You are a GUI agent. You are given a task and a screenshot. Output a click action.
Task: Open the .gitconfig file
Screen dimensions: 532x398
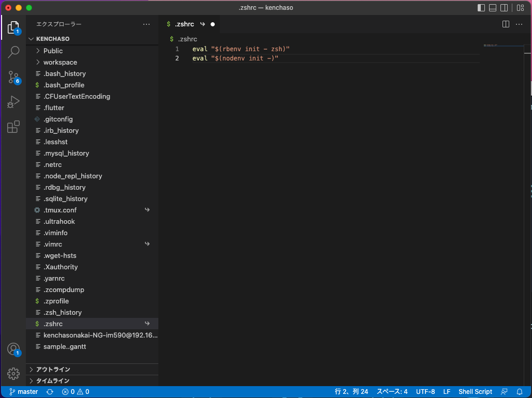coord(58,119)
